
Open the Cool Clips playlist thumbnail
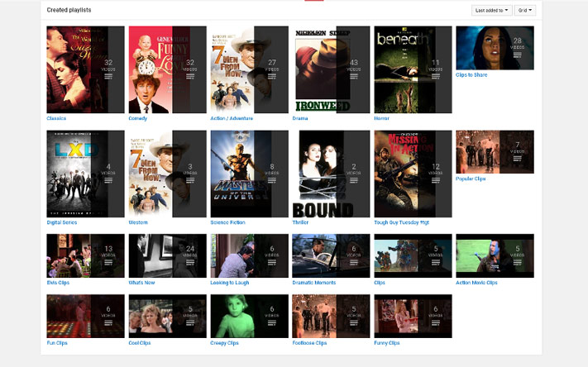pos(168,316)
